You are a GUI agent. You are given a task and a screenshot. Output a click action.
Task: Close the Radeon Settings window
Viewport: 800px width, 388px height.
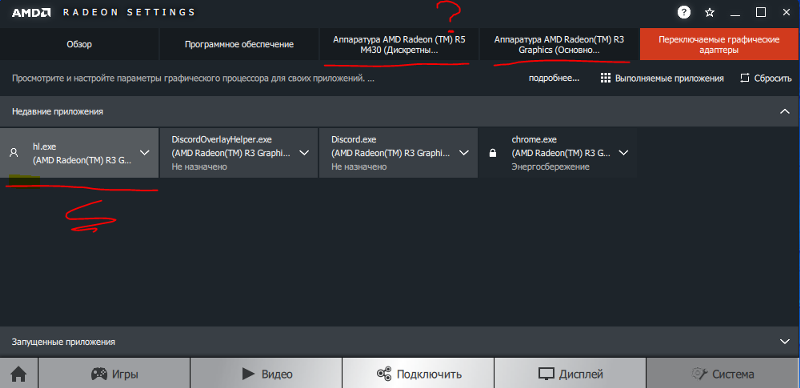pos(786,13)
